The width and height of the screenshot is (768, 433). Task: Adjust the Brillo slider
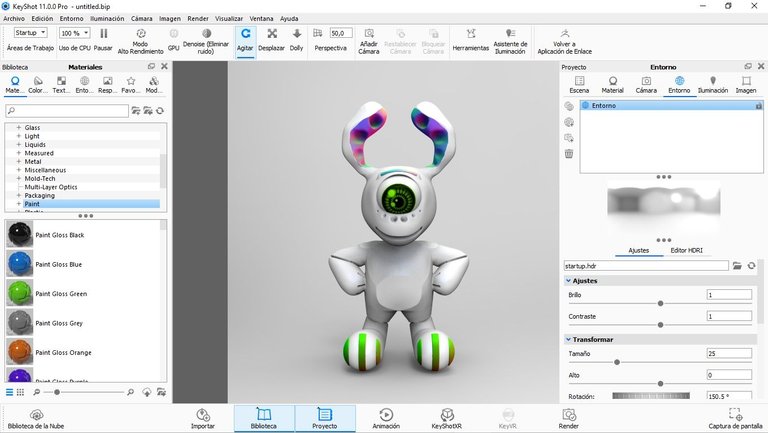(x=660, y=304)
